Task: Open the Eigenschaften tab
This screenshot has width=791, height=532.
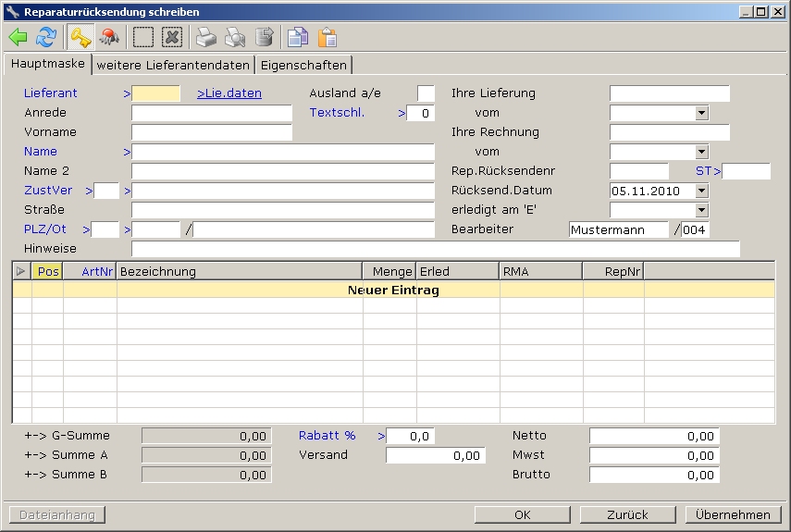Action: pyautogui.click(x=303, y=65)
